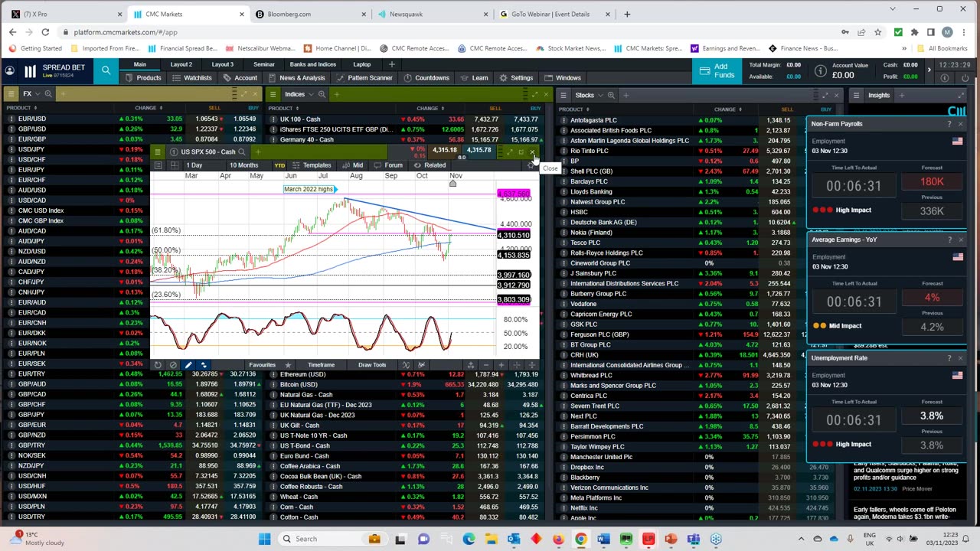Open Word from the taskbar

(x=603, y=539)
